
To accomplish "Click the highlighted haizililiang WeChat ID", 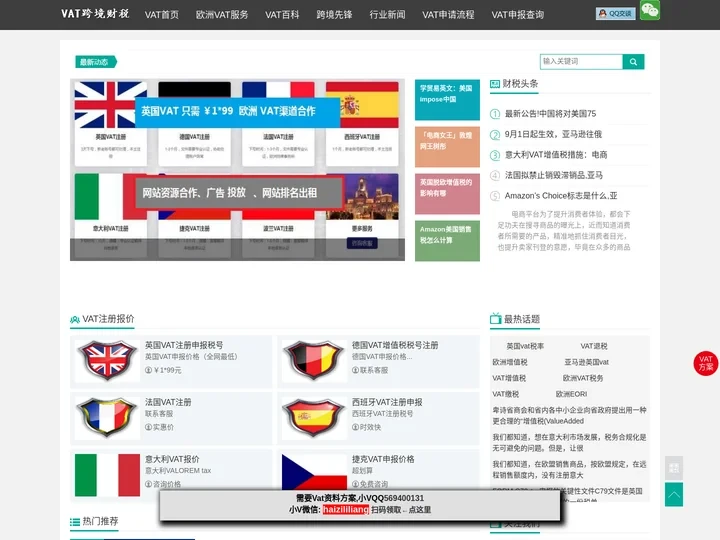I will click(x=346, y=510).
